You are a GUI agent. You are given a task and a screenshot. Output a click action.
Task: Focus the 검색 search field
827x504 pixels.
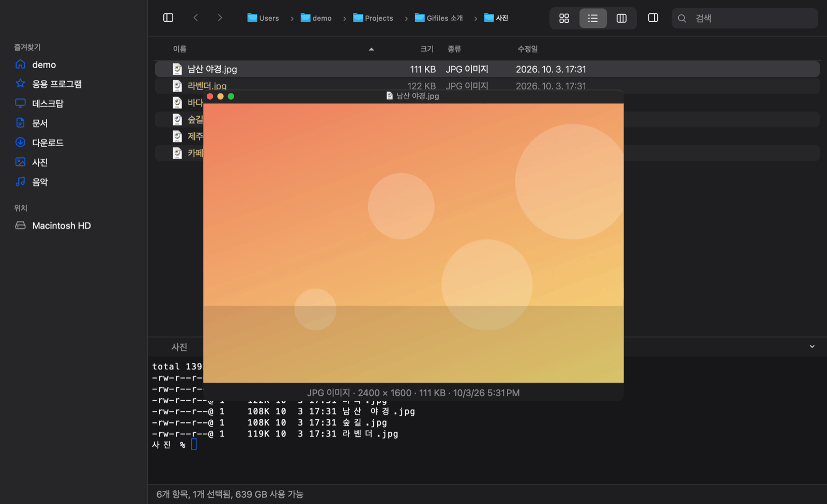coord(745,18)
